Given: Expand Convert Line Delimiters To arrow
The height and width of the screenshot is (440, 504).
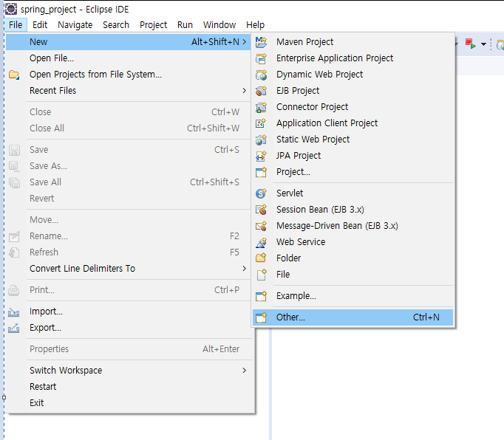Looking at the screenshot, I should pyautogui.click(x=245, y=268).
